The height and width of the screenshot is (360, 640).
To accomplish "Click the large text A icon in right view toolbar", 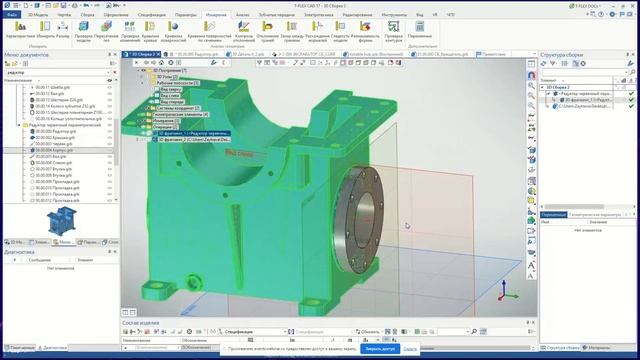I will [531, 266].
